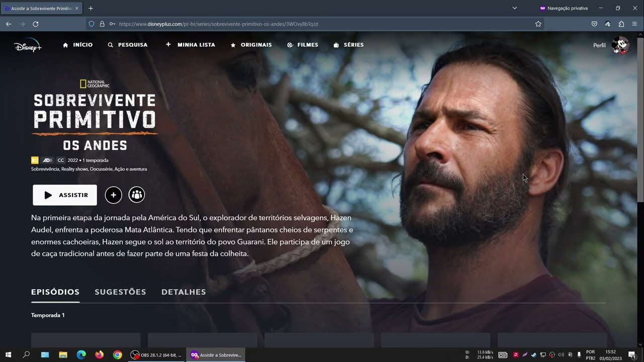Bookmark this page with the star icon

(538, 24)
